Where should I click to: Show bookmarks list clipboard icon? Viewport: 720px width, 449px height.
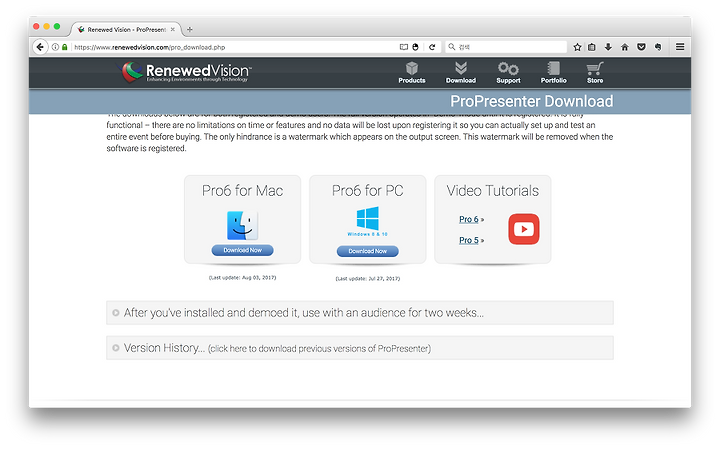click(592, 47)
